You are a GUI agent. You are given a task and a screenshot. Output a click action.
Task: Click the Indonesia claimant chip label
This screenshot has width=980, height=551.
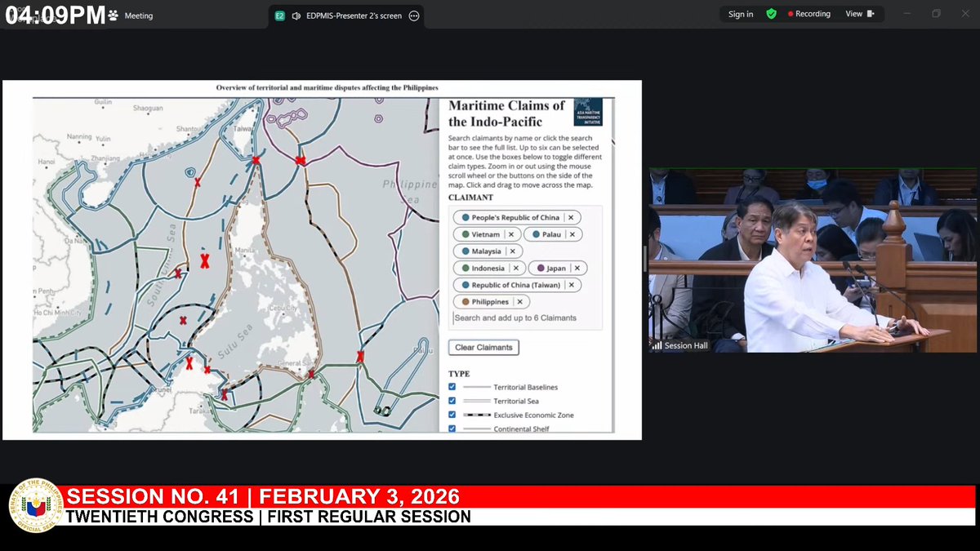click(x=488, y=268)
